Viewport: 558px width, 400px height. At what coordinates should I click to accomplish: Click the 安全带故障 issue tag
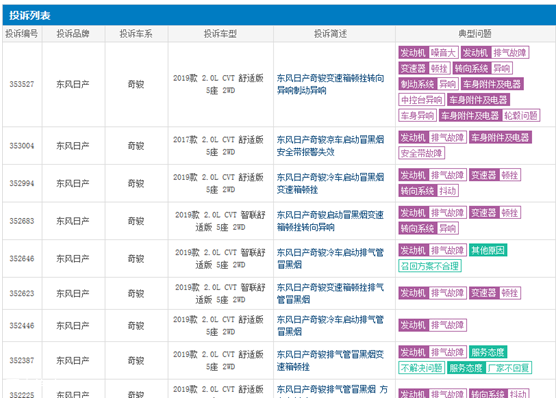421,153
